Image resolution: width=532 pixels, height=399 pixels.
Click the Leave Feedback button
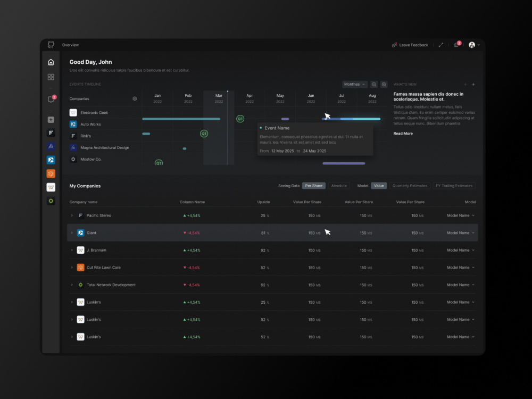(x=410, y=45)
